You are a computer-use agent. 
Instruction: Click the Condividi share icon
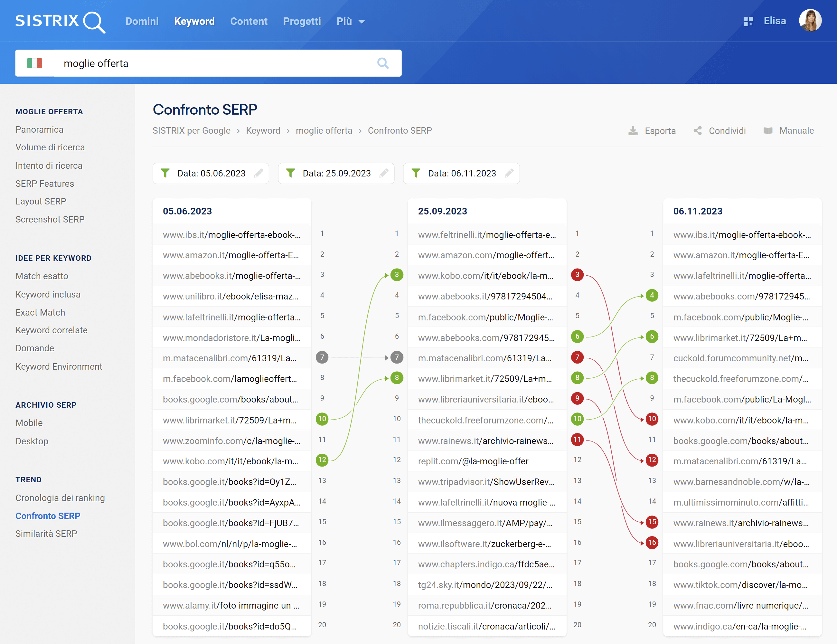point(698,131)
